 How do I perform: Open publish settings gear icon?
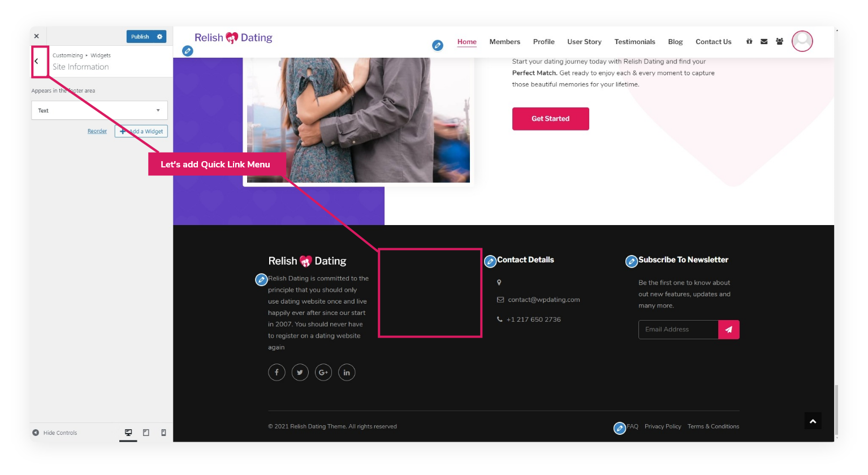pyautogui.click(x=160, y=37)
